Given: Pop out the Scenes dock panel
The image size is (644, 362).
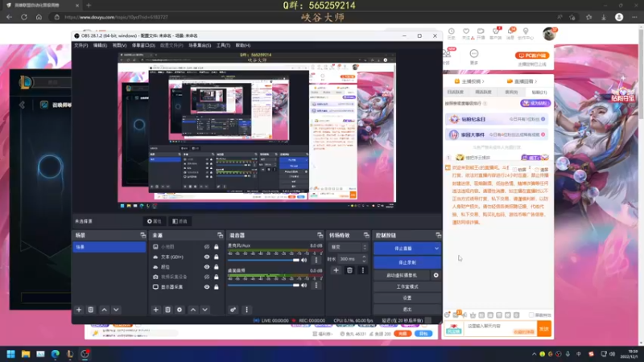Looking at the screenshot, I should [x=143, y=235].
